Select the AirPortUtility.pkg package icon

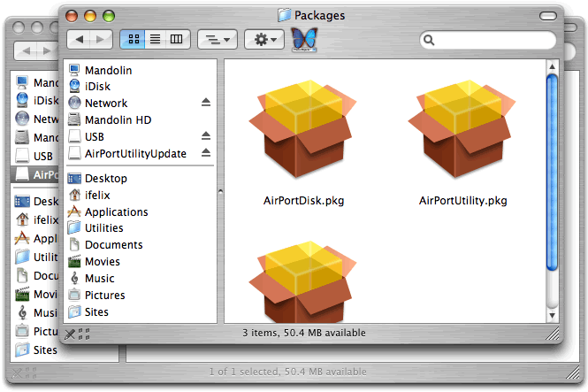pyautogui.click(x=462, y=129)
